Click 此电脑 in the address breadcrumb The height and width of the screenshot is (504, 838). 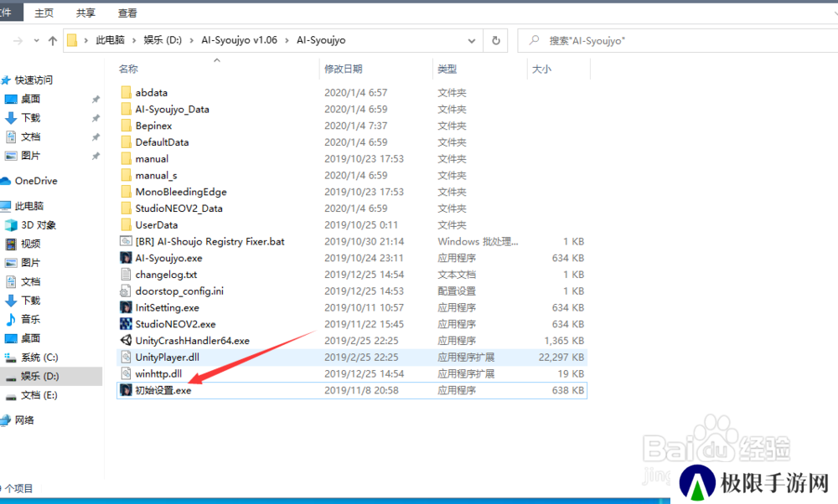pyautogui.click(x=110, y=40)
